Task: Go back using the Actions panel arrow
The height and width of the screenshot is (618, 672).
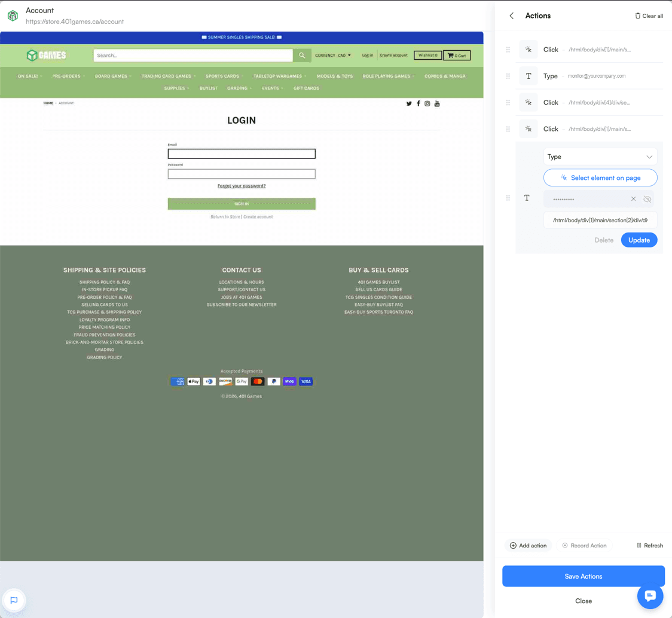Action: (x=511, y=16)
